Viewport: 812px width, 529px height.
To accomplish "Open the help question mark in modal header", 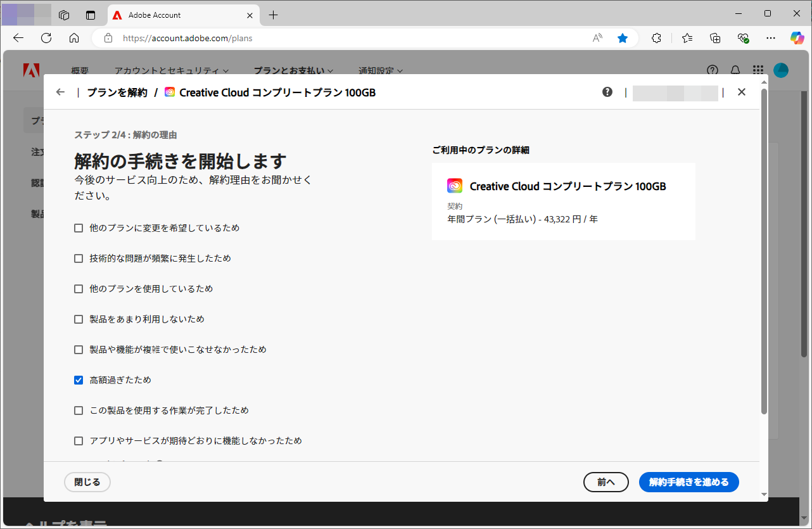I will coord(607,92).
